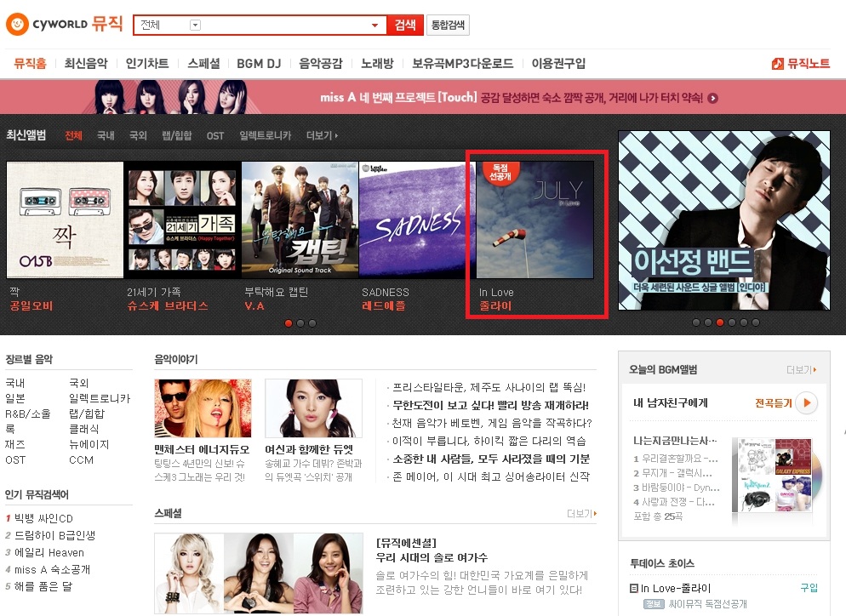846x616 pixels.
Task: Expand 더보기 in 오늘의 BGM앨범 panel
Action: [801, 369]
